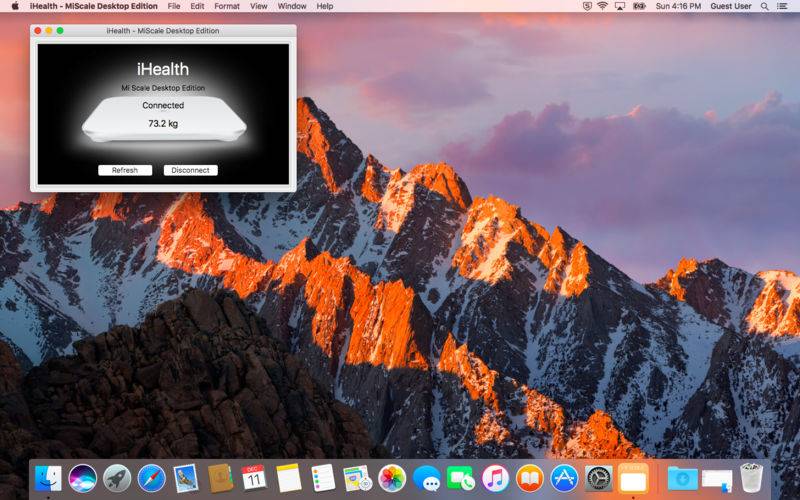Open Reminders from the dock
The height and width of the screenshot is (500, 800).
click(323, 478)
